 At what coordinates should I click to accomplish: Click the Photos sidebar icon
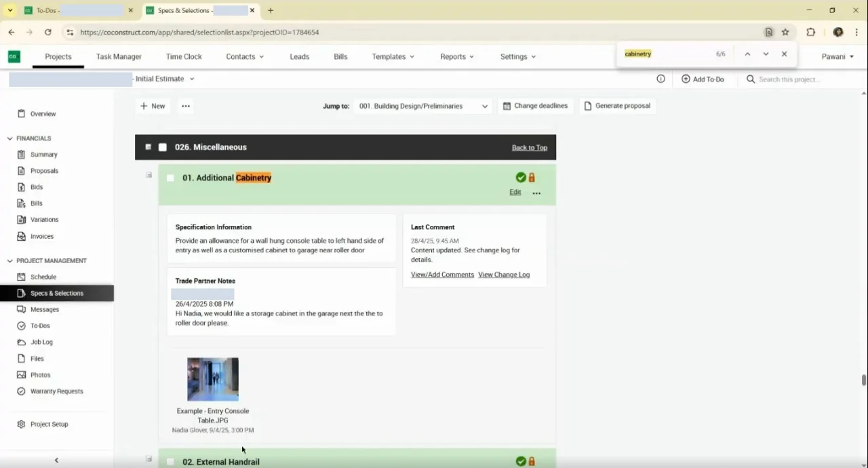pos(21,375)
